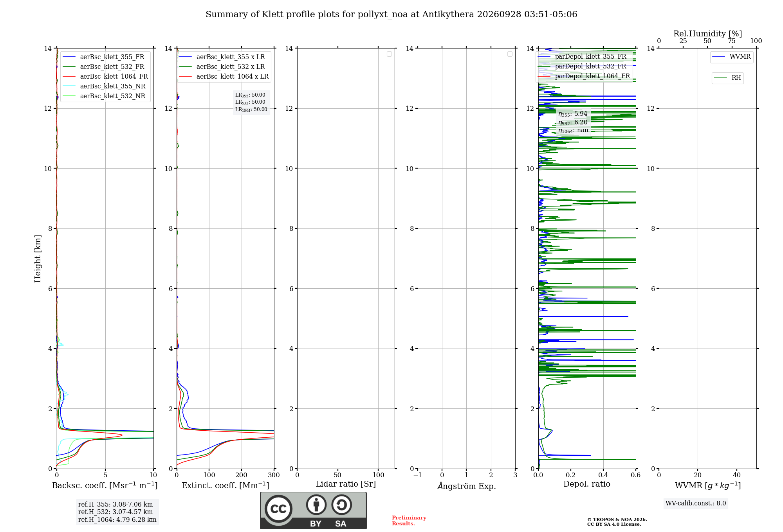Click the 'WVMR [g*kg⁻¹]' axis label
This screenshot has height=532, width=783.
coord(708,486)
